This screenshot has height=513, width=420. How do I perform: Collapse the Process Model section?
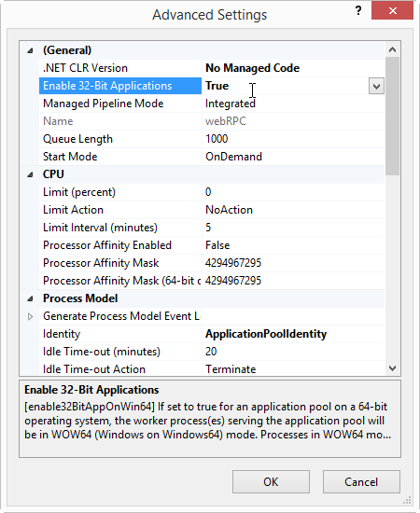tap(30, 298)
